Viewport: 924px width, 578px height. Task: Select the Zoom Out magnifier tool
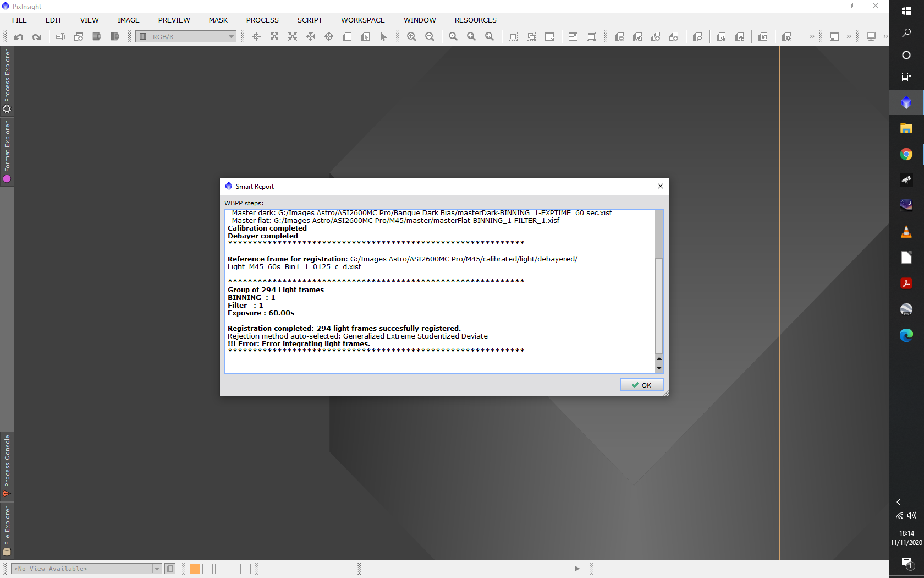click(430, 37)
